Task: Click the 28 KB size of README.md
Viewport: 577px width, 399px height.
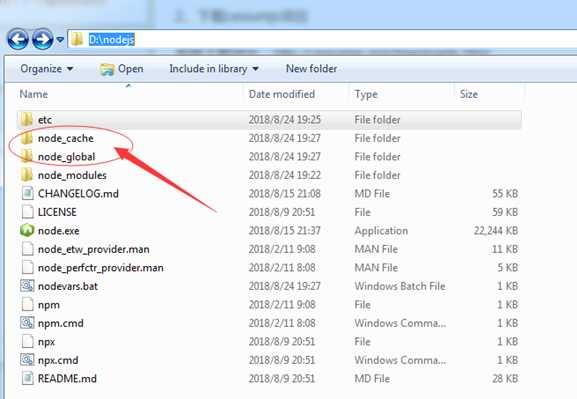Action: 505,378
